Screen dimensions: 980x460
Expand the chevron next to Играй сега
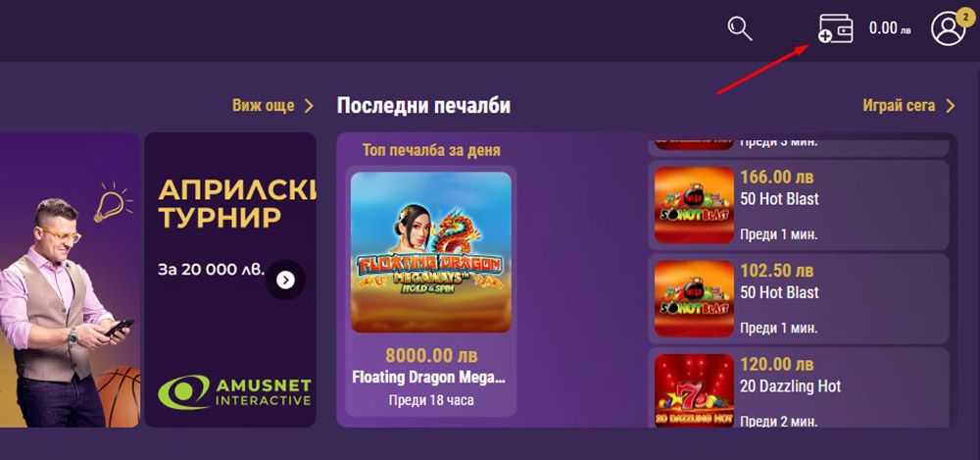pos(951,106)
